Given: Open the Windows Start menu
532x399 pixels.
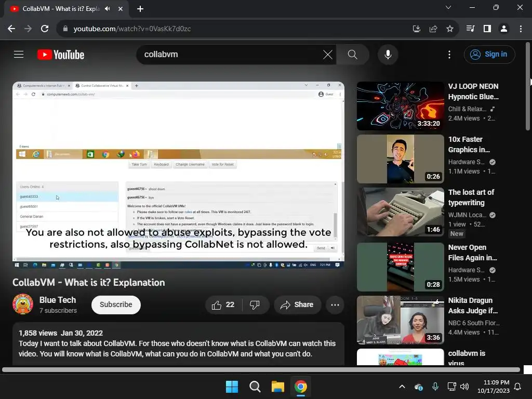Looking at the screenshot, I should click(x=232, y=387).
